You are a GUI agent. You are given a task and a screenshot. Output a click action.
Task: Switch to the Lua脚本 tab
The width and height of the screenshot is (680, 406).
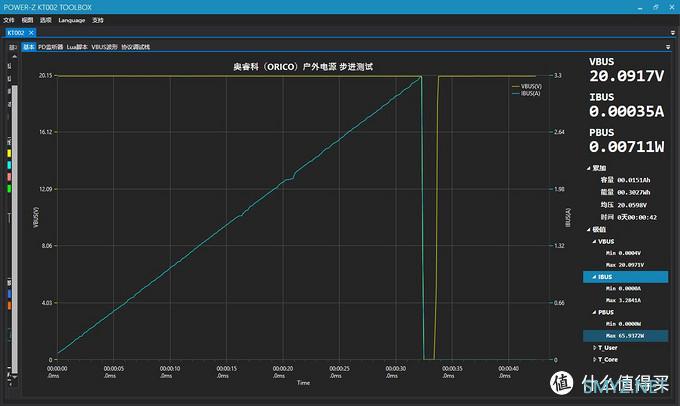click(77, 46)
